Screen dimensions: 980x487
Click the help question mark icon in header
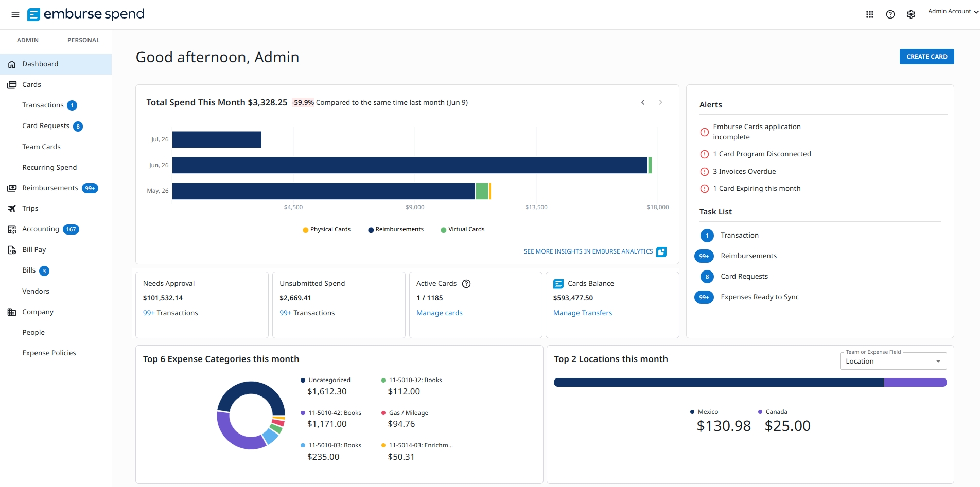point(890,14)
